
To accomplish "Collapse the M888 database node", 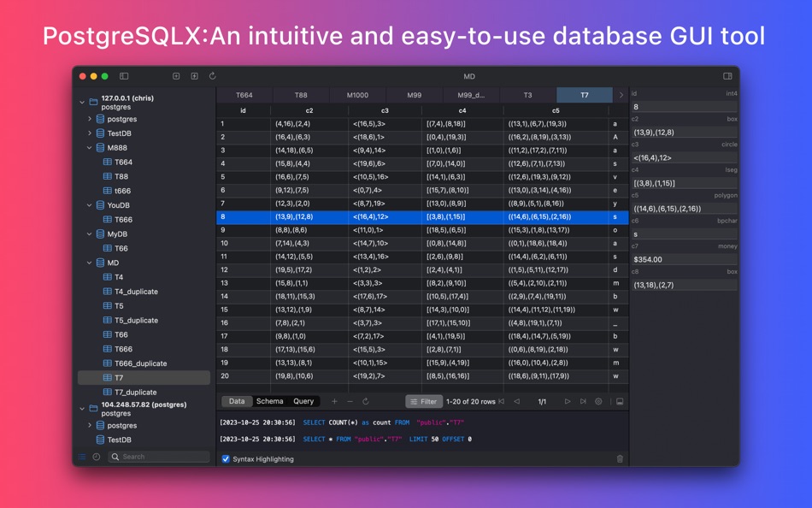I will (x=90, y=148).
